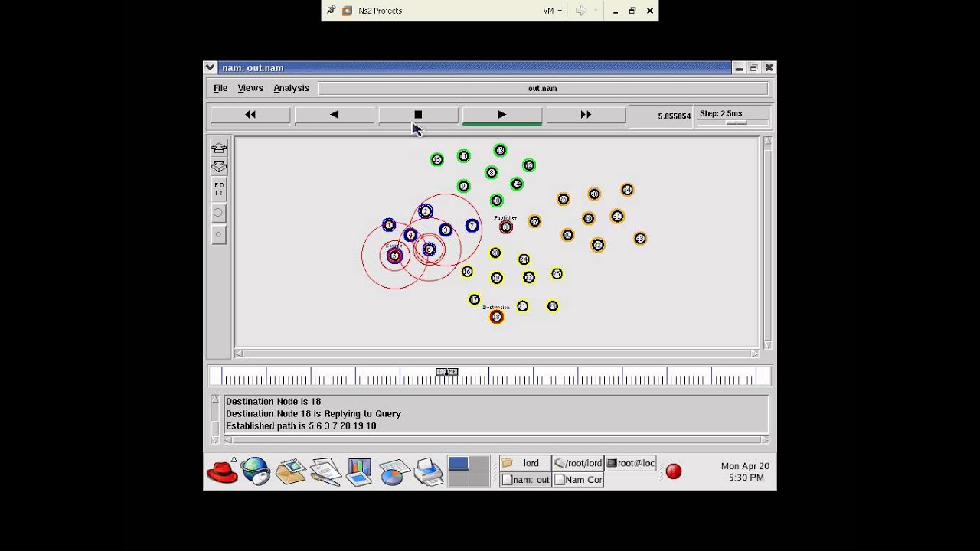Open the VM dropdown in top bar
980x551 pixels.
tap(552, 11)
